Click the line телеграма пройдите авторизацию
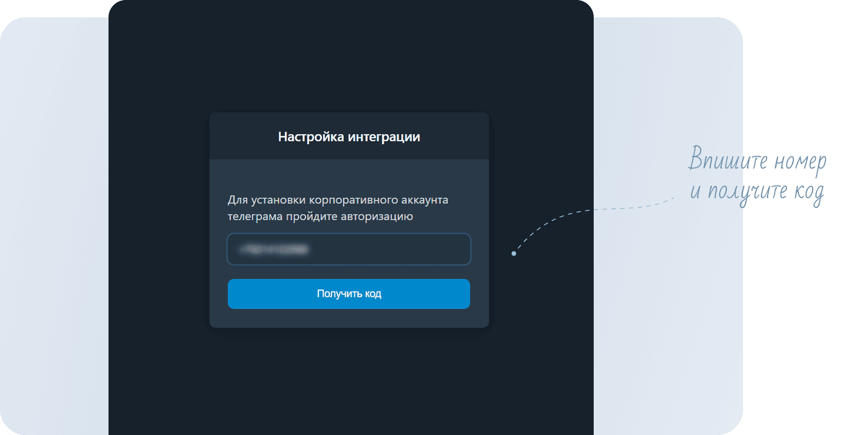This screenshot has width=868, height=435. [x=320, y=216]
